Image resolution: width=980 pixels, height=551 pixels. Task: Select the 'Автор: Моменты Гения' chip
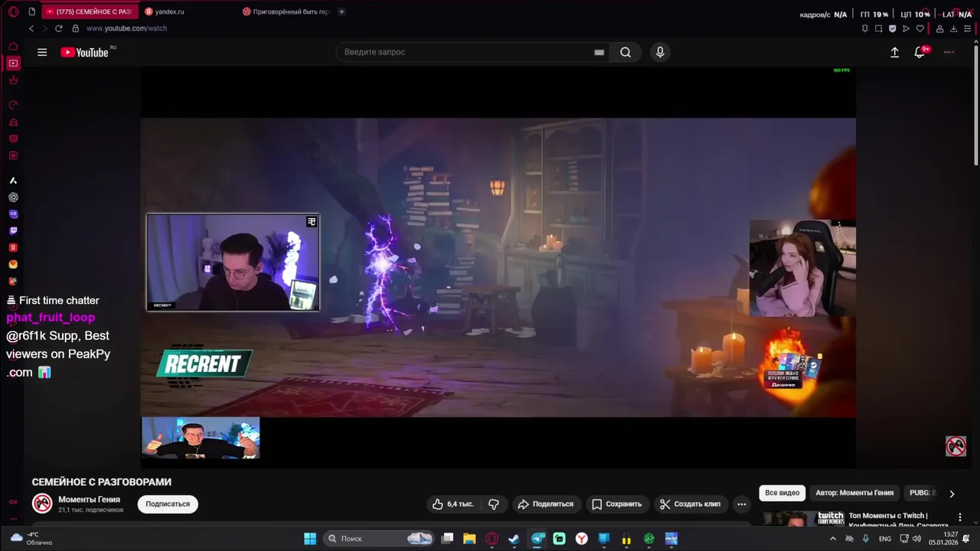tap(854, 493)
